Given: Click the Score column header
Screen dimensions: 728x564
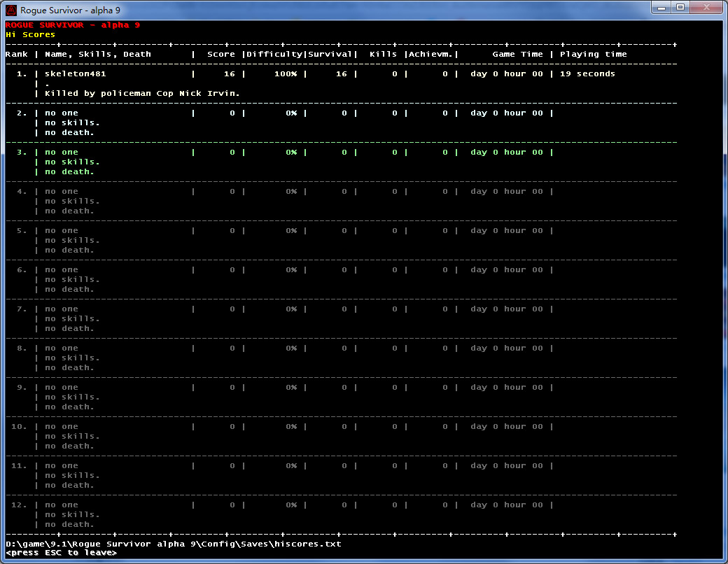Looking at the screenshot, I should [x=221, y=54].
